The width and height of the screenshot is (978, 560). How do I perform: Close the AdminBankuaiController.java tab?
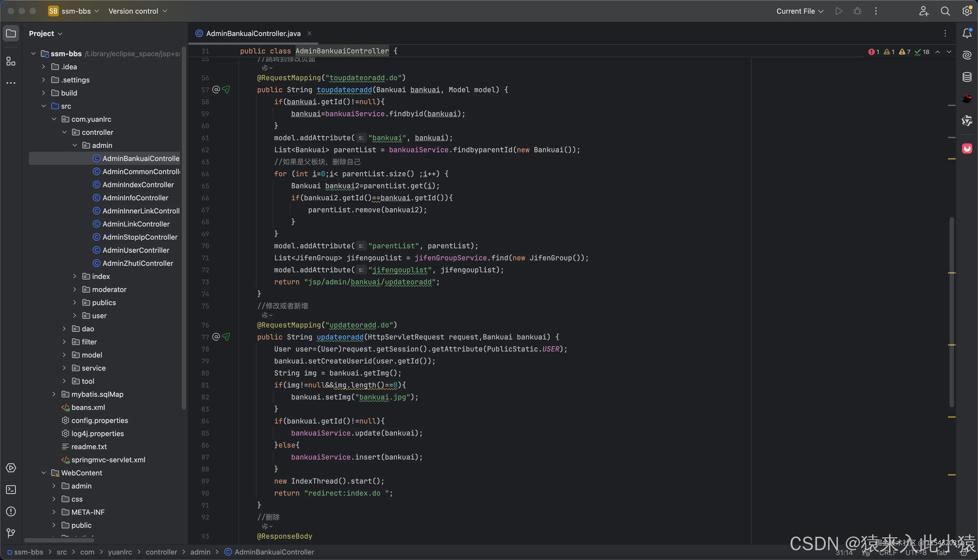click(x=309, y=34)
